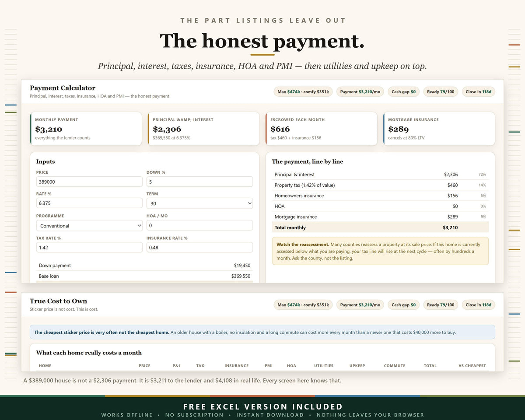Viewport: 525px width, 420px height.
Task: Click Payment Calculator 'Close in 118d' pill
Action: pos(478,92)
